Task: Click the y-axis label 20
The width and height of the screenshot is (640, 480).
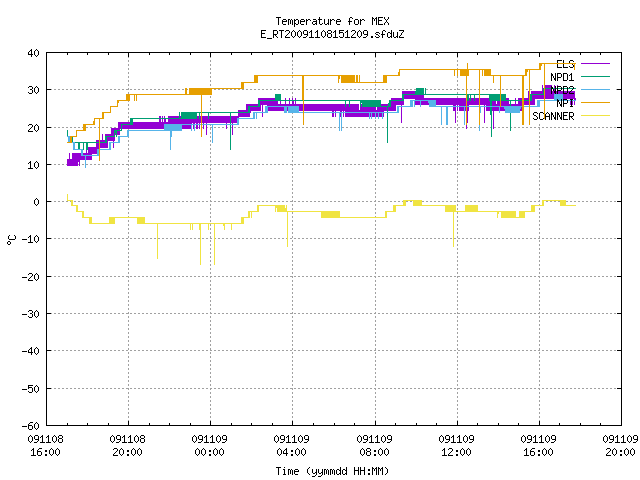Action: [x=33, y=128]
